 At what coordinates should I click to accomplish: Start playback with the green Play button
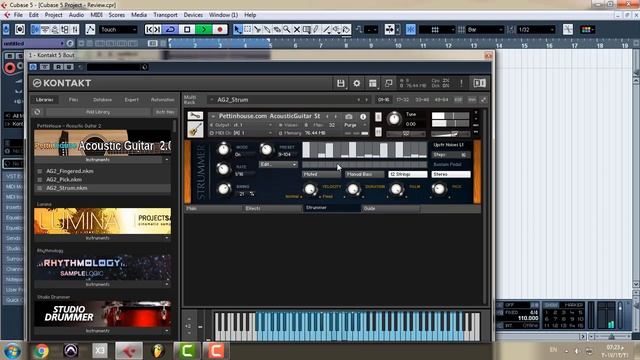204,29
